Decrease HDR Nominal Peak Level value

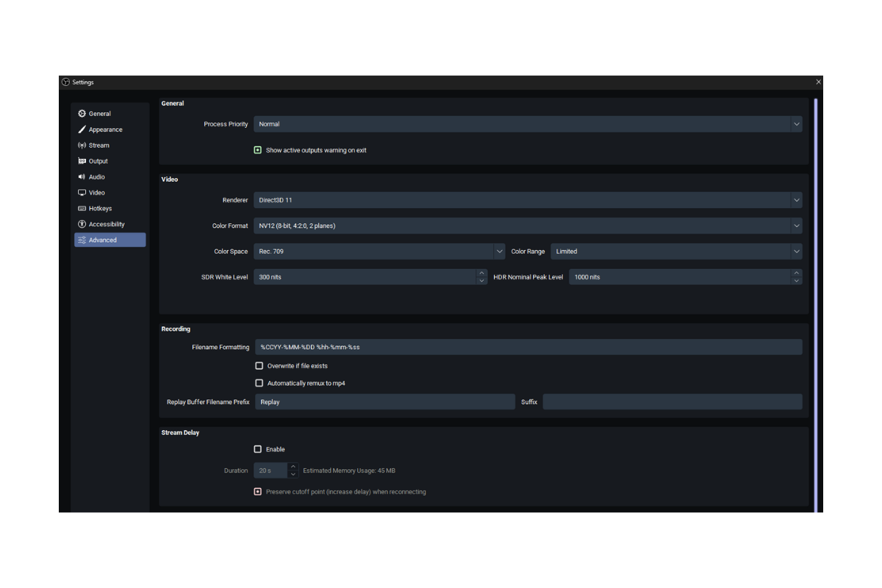797,281
